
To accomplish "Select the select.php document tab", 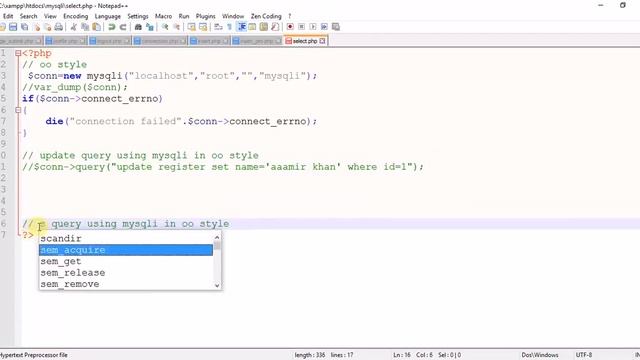I will [305, 41].
